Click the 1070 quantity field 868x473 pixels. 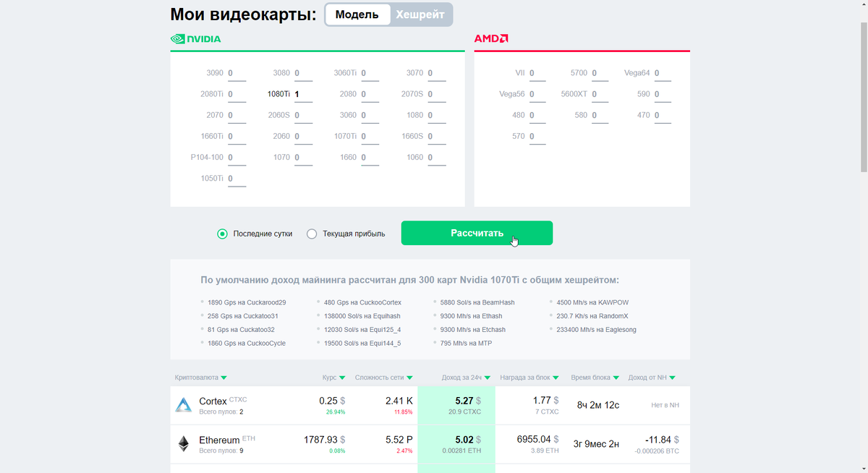[x=303, y=157]
